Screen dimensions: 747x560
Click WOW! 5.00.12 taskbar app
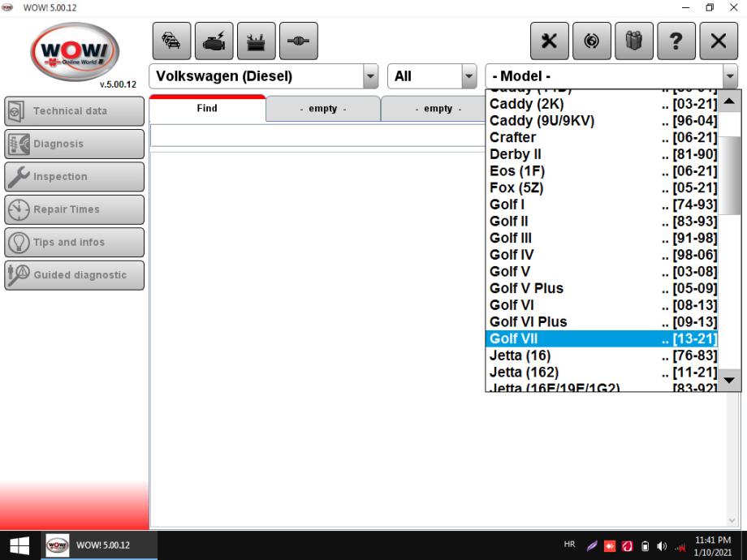click(99, 545)
